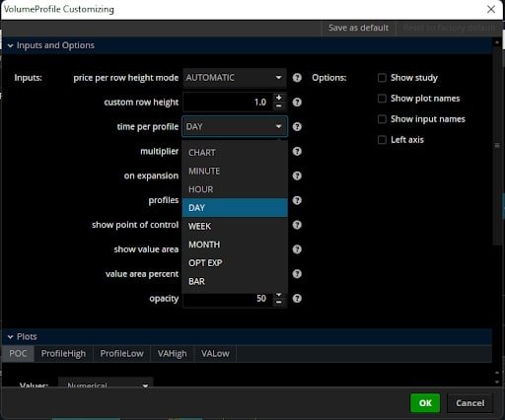Enable the Show plot names checkbox
The image size is (505, 420).
point(382,99)
